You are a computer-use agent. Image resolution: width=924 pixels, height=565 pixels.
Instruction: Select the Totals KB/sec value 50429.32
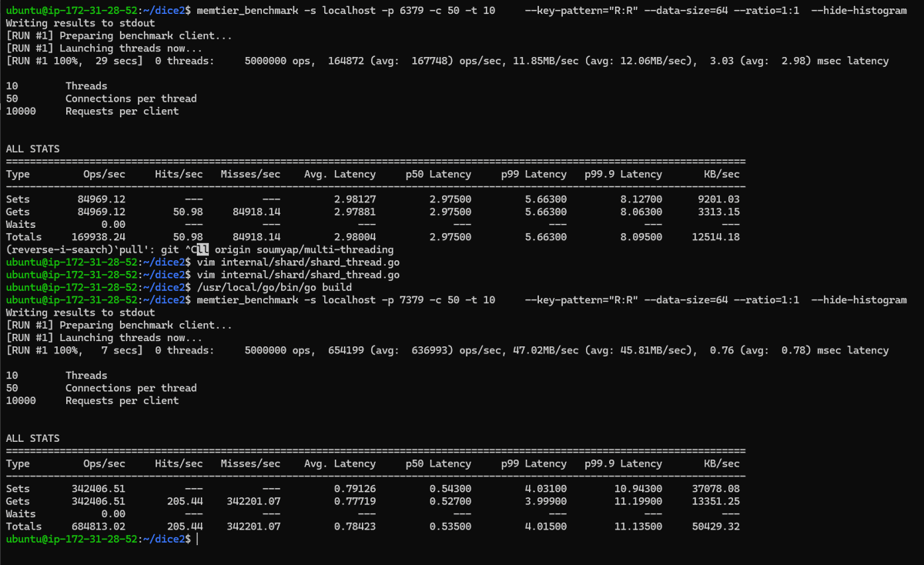pyautogui.click(x=716, y=527)
